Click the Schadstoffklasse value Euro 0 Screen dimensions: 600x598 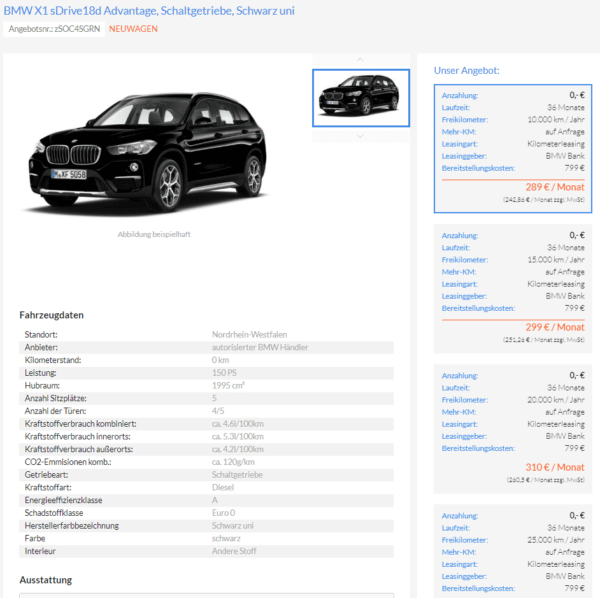223,513
